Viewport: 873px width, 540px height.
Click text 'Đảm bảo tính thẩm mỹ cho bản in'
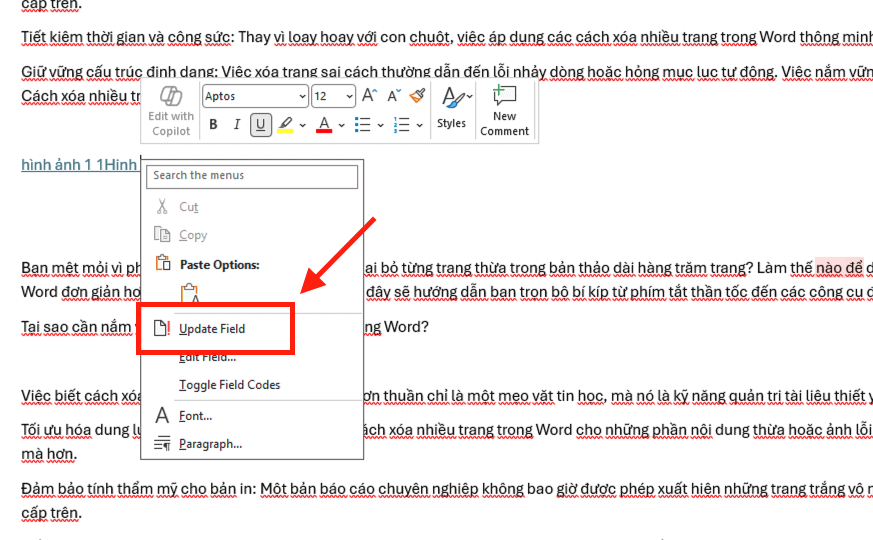click(137, 489)
